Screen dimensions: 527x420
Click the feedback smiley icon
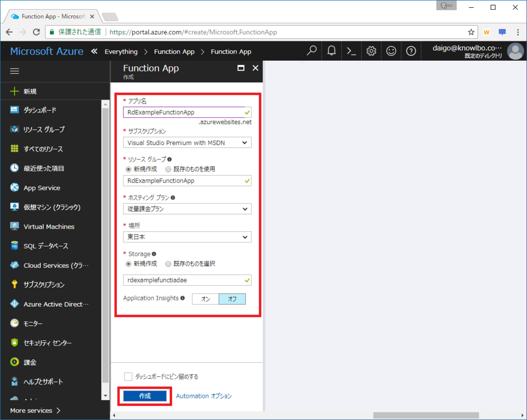tap(391, 51)
